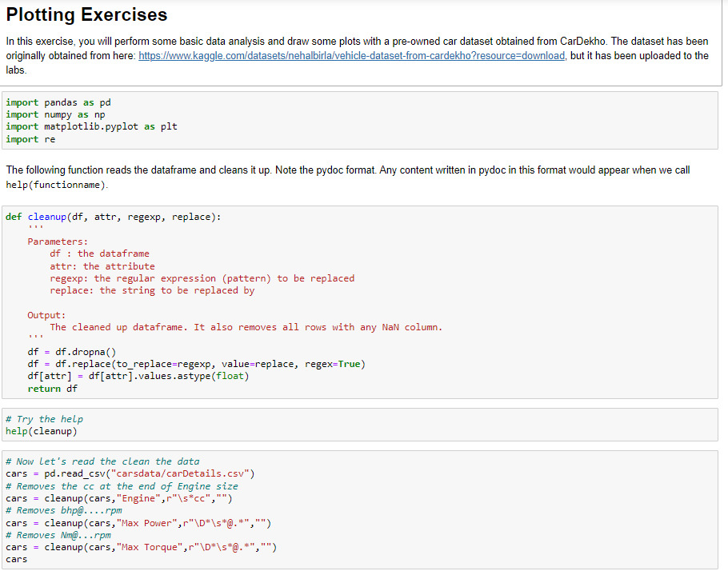Click the final cars output line

pos(16,558)
